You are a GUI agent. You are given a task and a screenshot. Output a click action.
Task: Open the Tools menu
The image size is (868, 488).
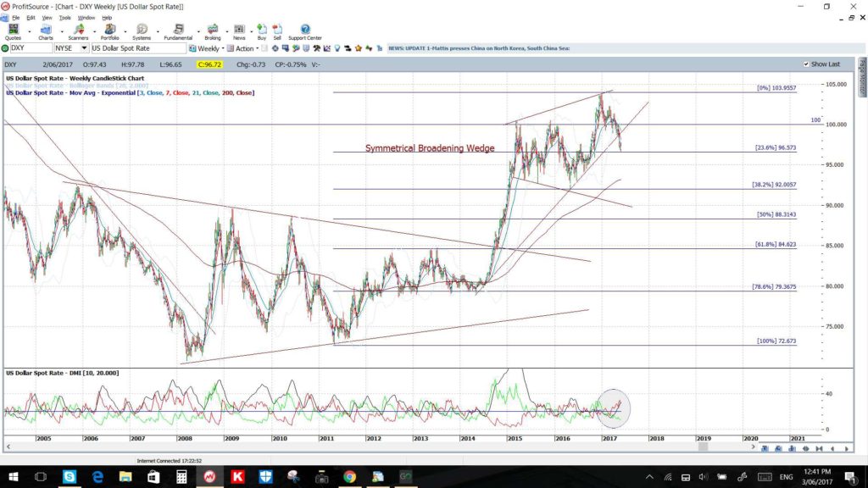pos(64,18)
